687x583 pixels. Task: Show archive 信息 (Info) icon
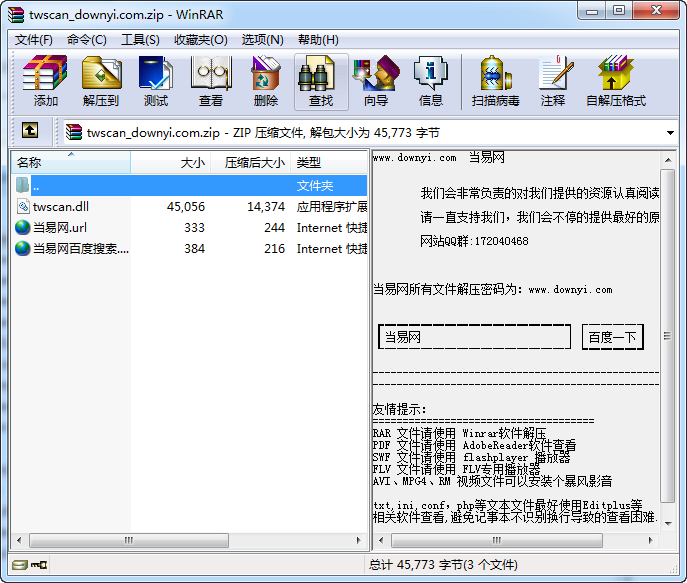point(431,73)
